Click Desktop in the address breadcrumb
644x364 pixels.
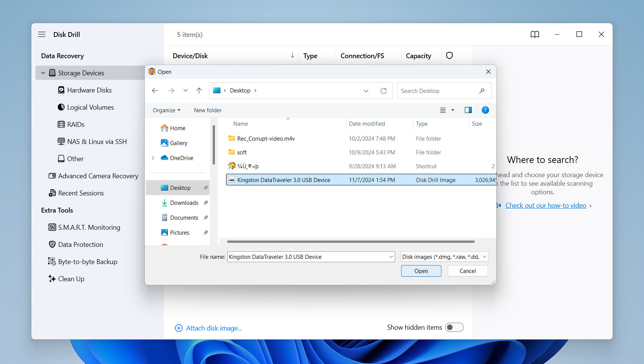click(240, 91)
